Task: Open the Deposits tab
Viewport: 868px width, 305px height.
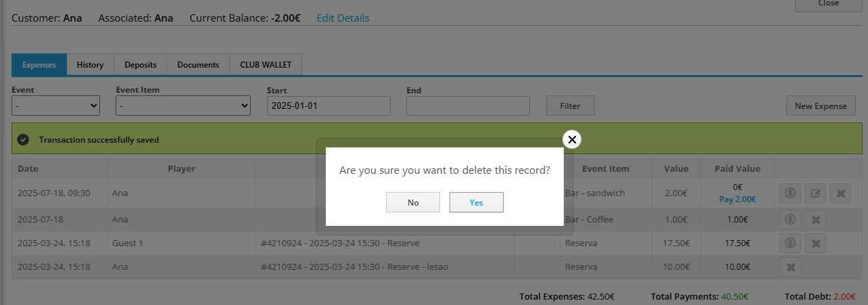Action: 140,65
